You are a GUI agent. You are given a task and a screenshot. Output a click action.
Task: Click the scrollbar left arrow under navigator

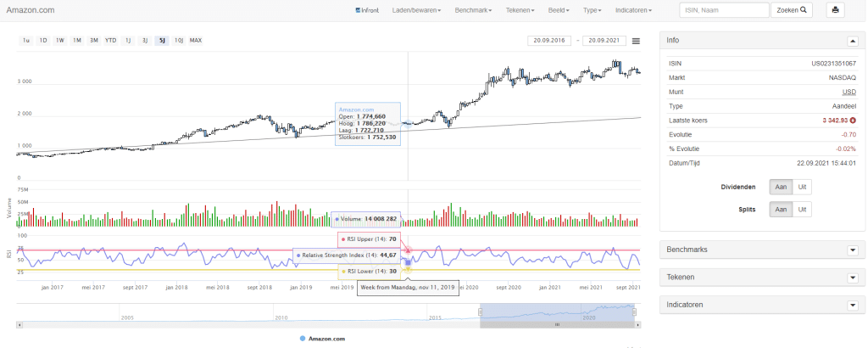coord(19,325)
